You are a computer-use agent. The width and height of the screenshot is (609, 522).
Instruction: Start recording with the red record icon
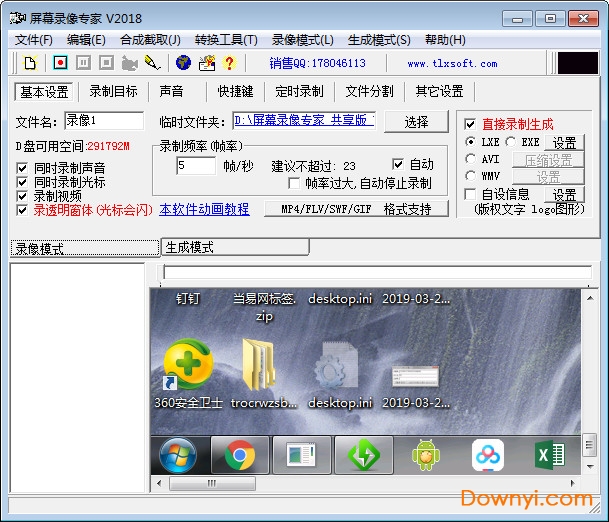click(60, 63)
